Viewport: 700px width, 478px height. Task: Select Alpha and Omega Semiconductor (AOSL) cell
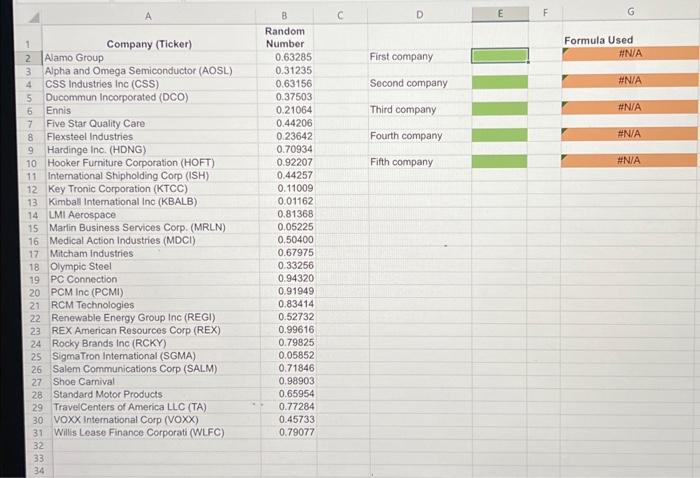pyautogui.click(x=150, y=71)
